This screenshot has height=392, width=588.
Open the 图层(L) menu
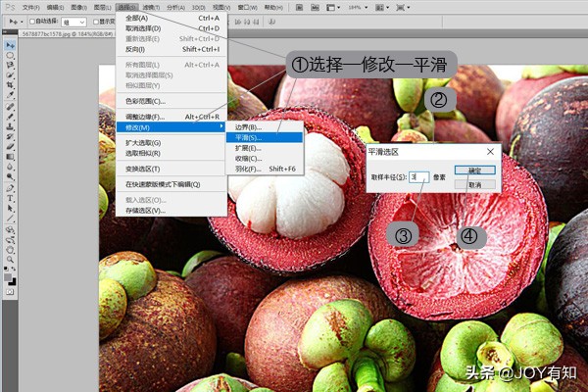102,8
